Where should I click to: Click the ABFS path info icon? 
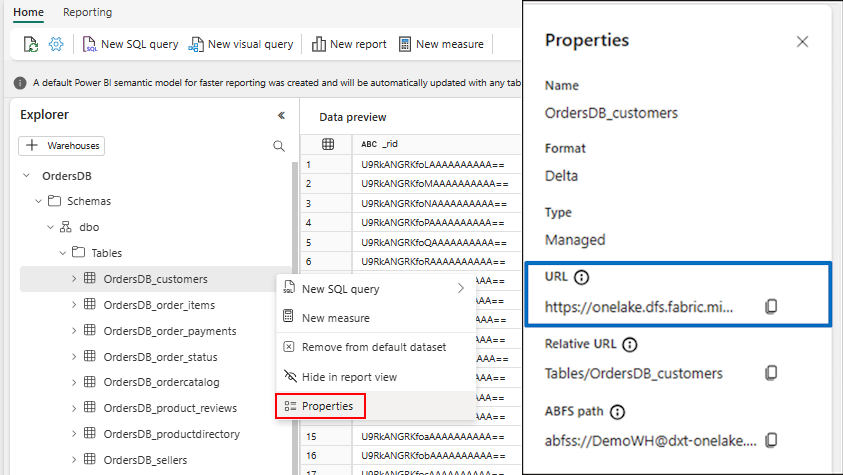[617, 412]
